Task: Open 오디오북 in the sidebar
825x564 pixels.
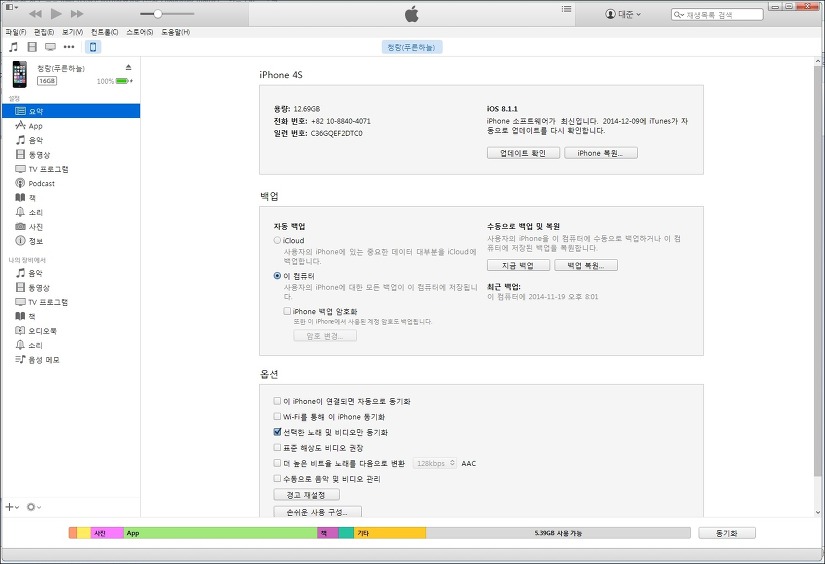Action: pos(71,331)
